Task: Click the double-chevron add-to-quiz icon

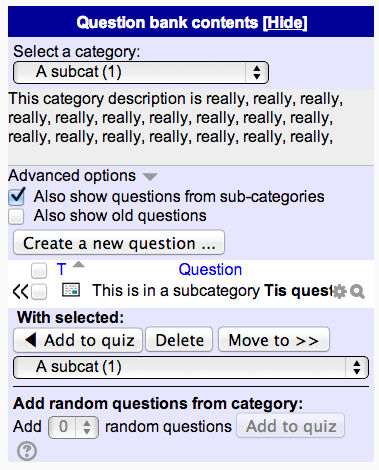Action: coord(20,291)
